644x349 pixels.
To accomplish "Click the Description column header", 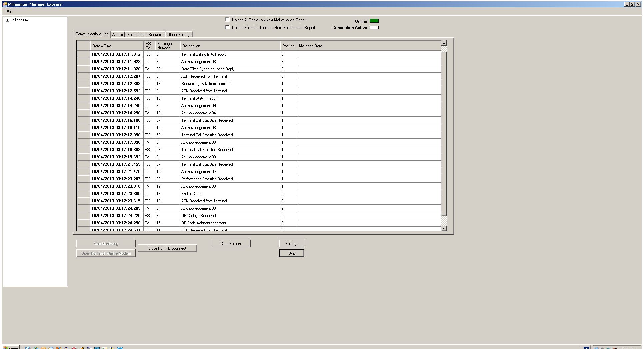I will pyautogui.click(x=230, y=46).
